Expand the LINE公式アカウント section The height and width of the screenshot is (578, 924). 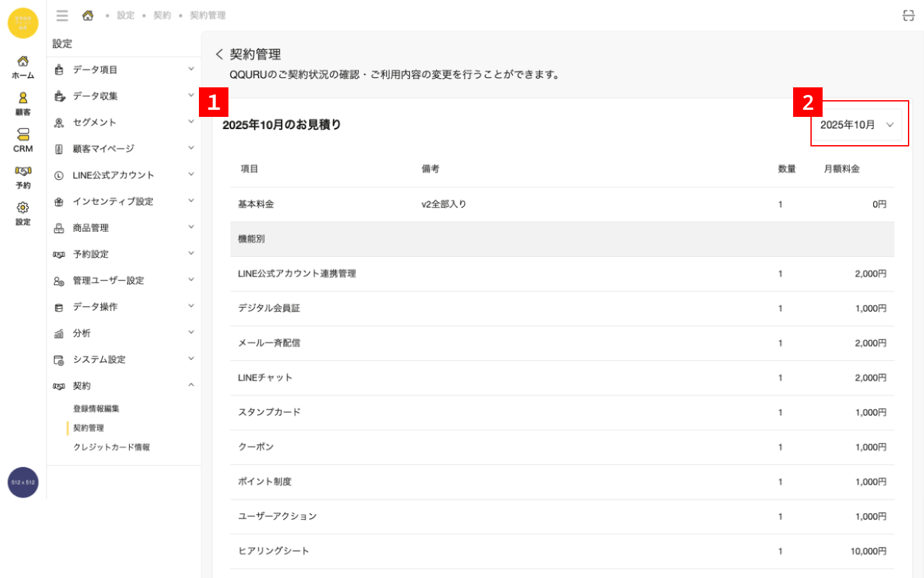point(123,175)
